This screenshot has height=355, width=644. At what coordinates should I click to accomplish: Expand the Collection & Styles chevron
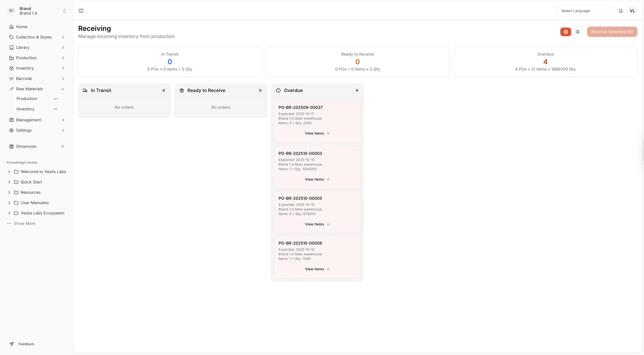(63, 37)
